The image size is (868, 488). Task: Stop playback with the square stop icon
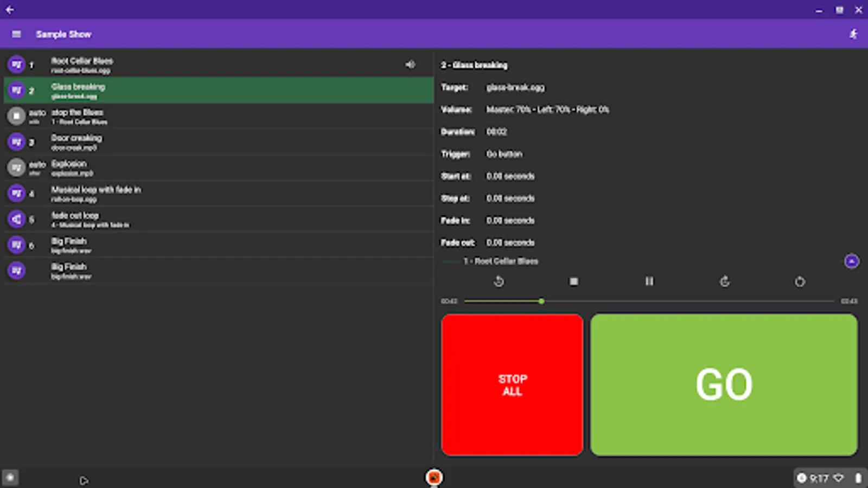click(573, 281)
